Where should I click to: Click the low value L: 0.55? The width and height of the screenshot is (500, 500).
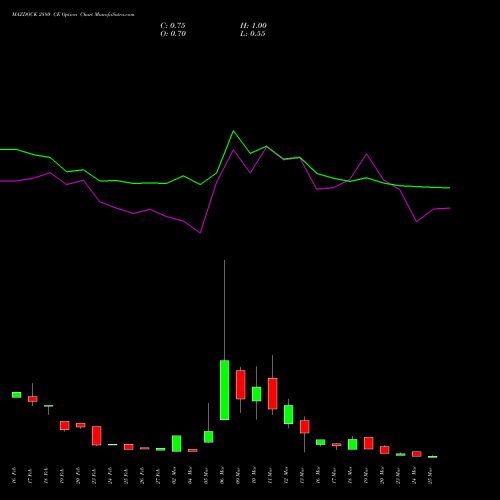[x=253, y=34]
